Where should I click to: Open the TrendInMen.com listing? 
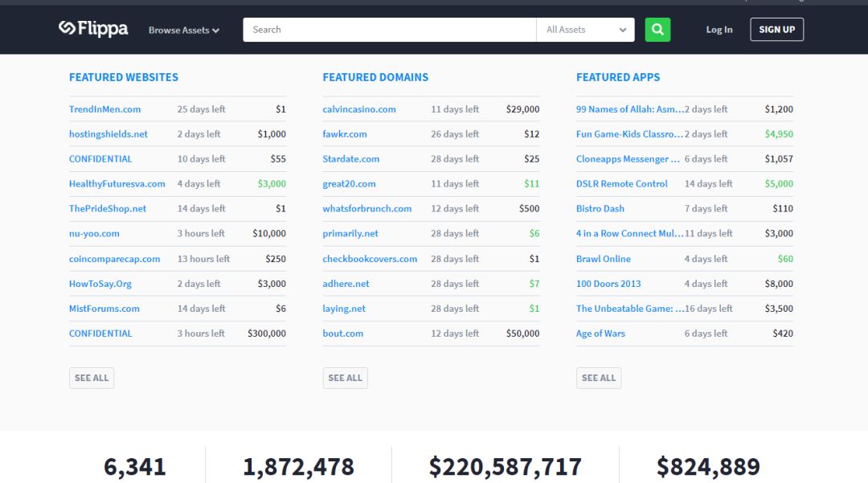pos(104,109)
